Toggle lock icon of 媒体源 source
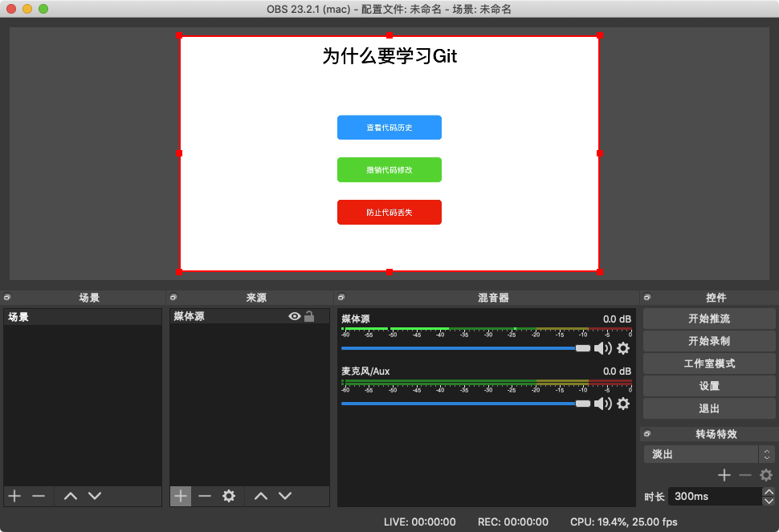Screen dimensions: 779x532 (309, 316)
